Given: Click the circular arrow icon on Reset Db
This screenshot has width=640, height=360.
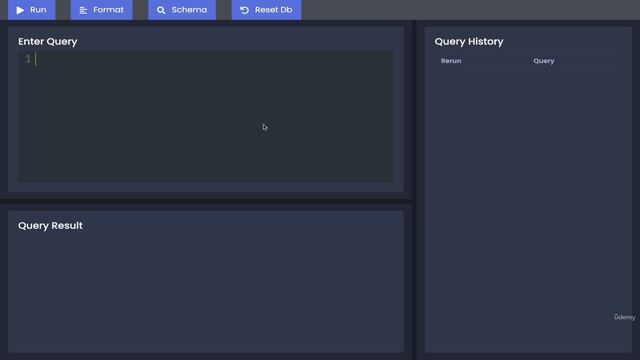Looking at the screenshot, I should click(x=244, y=10).
